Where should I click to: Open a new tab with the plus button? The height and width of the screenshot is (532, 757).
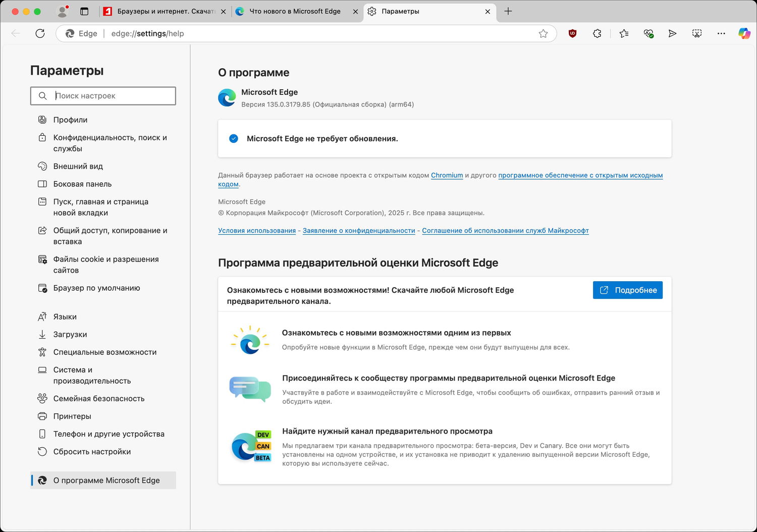(508, 11)
